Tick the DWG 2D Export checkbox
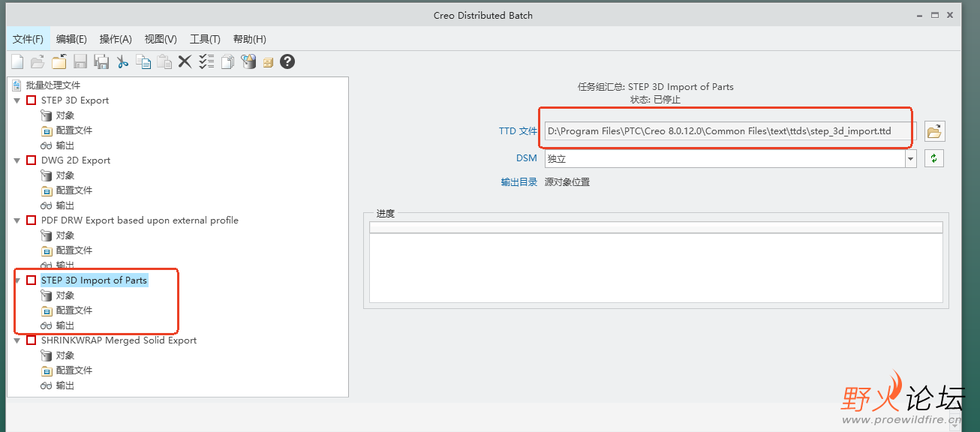 pos(32,160)
